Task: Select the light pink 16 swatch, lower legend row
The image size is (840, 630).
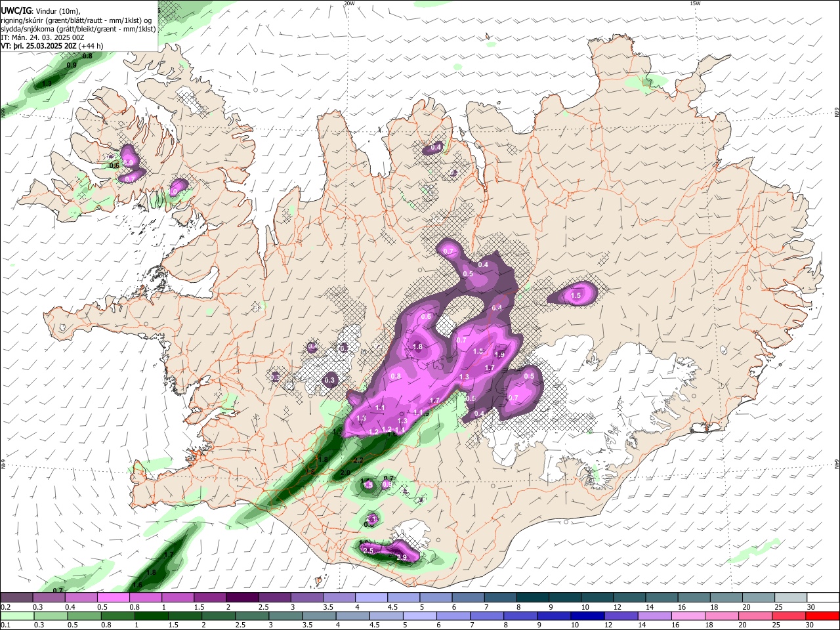Action: 687,616
